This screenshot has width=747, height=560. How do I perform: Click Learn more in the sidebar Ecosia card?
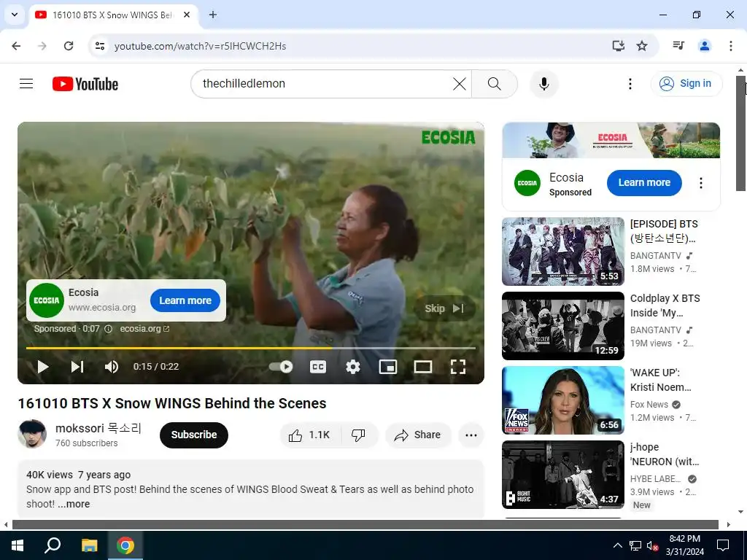(x=644, y=183)
